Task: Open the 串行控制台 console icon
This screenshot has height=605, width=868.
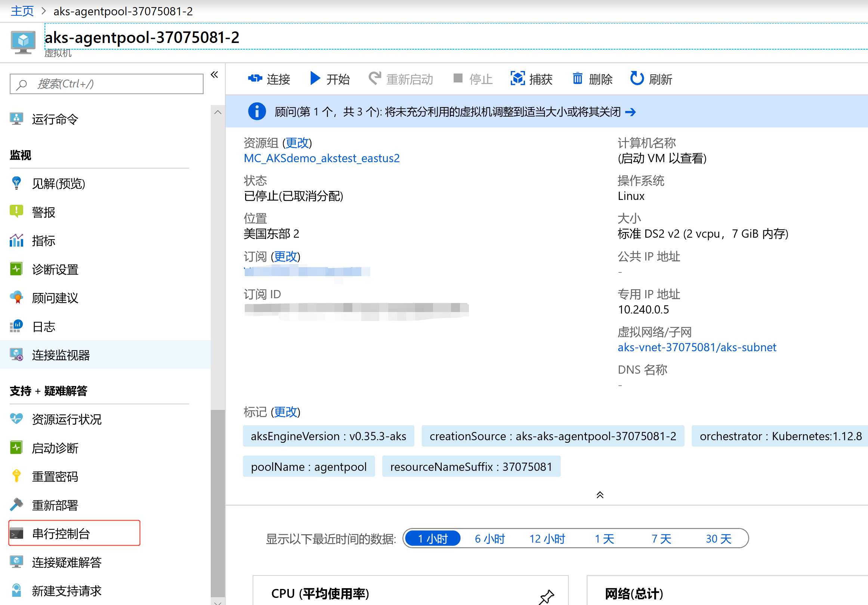Action: pos(17,534)
